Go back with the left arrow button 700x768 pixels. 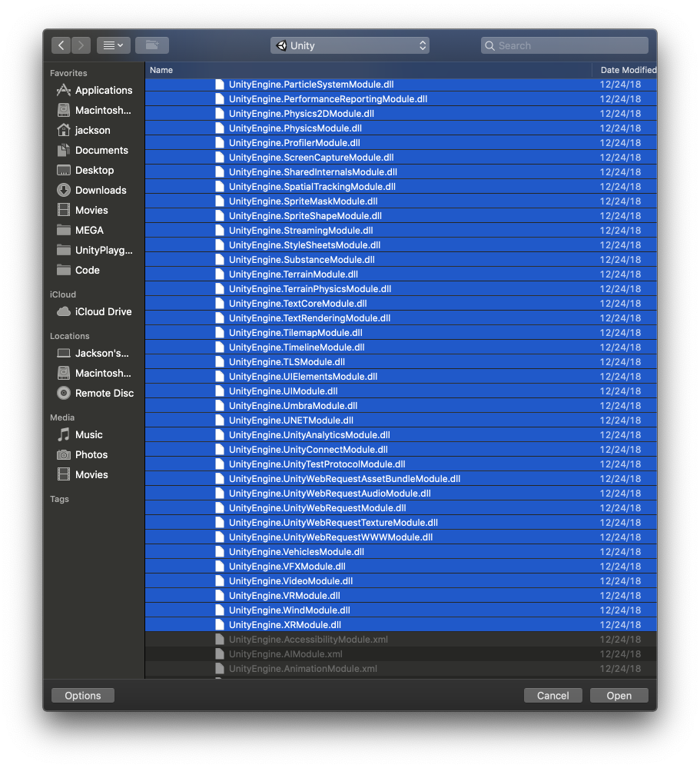click(x=61, y=45)
